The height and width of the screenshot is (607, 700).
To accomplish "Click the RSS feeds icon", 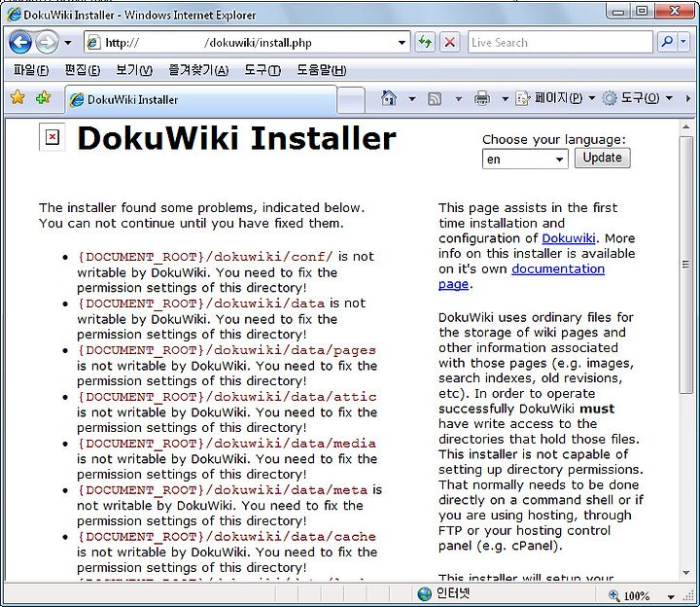I will pyautogui.click(x=435, y=98).
